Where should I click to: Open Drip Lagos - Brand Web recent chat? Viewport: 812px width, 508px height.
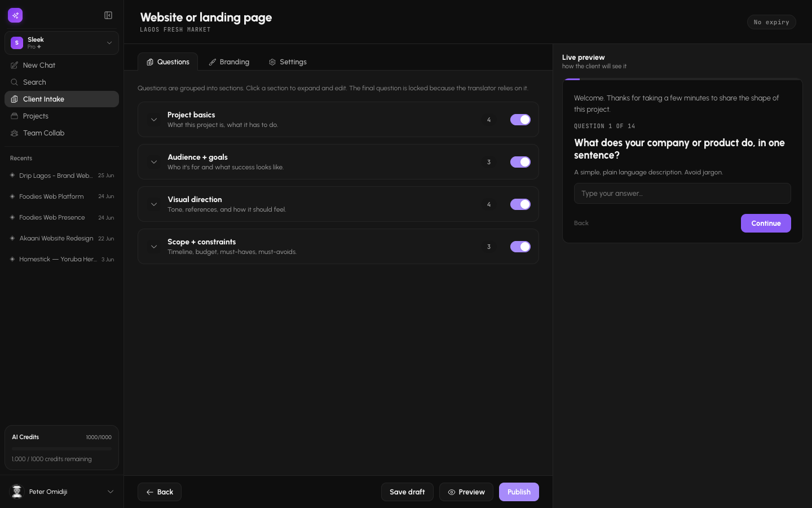62,176
